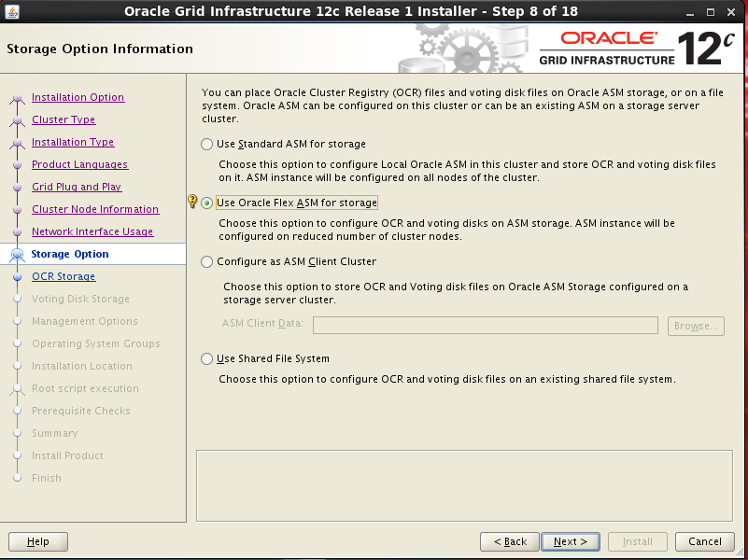Click Next to continue
The width and height of the screenshot is (748, 560).
(571, 542)
